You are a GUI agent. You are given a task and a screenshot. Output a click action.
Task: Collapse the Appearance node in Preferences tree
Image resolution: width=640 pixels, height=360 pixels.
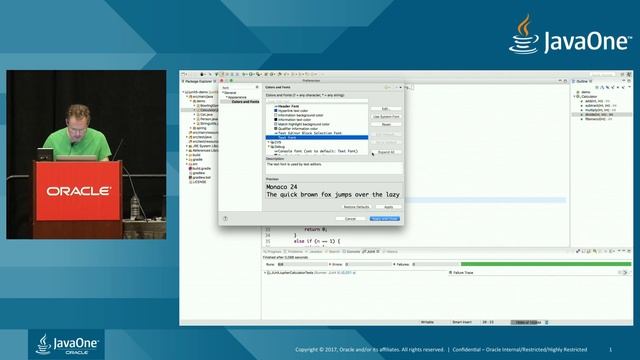pos(227,97)
